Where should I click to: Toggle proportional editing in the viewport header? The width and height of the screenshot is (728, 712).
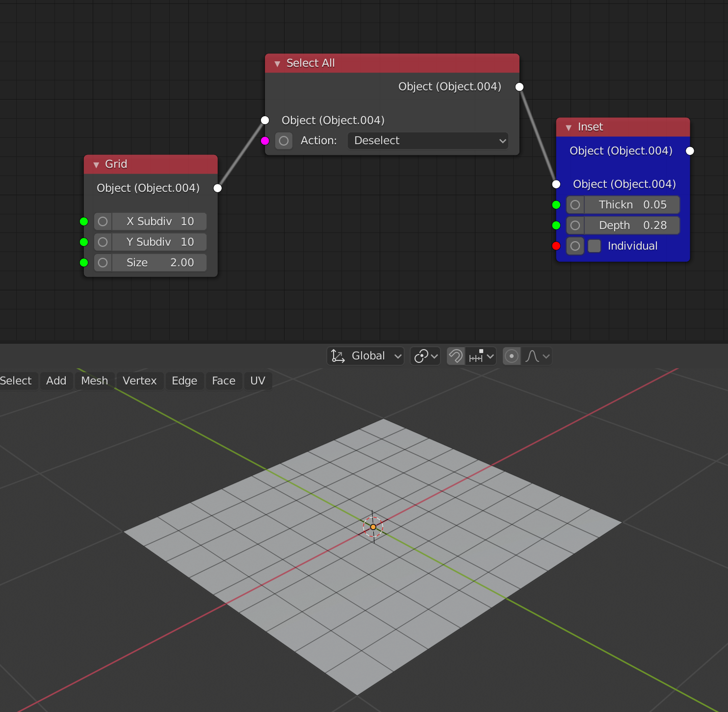[x=512, y=356]
